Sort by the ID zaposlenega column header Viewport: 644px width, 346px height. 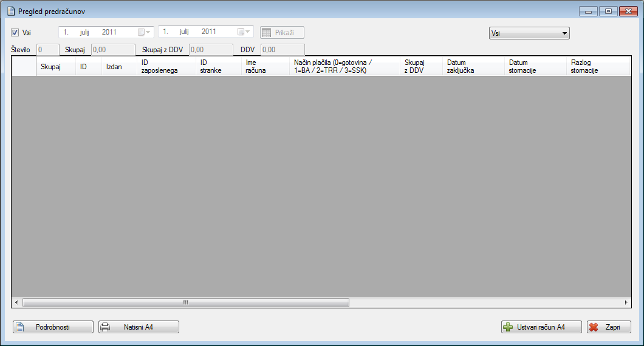pos(166,67)
